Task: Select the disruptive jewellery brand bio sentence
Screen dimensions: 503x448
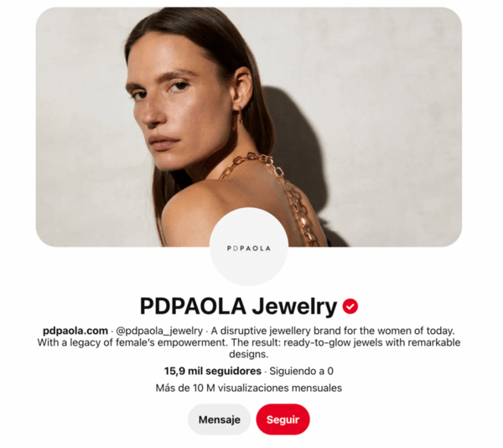Action: coord(333,331)
